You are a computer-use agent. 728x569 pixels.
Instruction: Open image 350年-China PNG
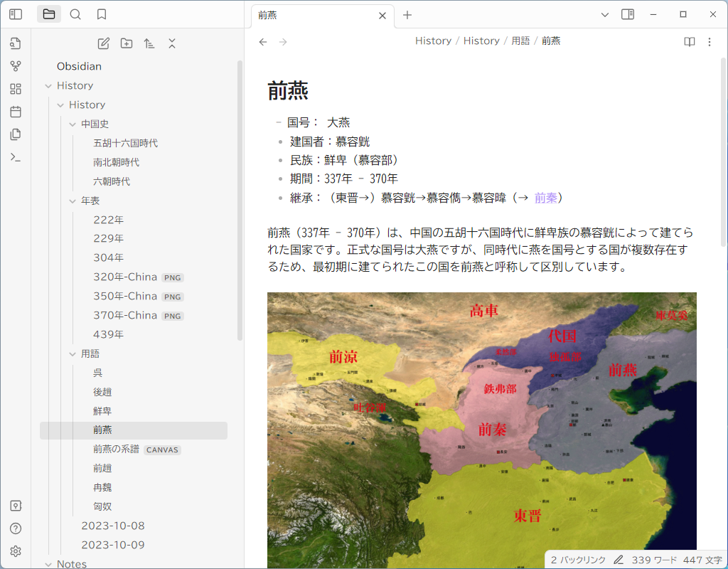point(139,297)
